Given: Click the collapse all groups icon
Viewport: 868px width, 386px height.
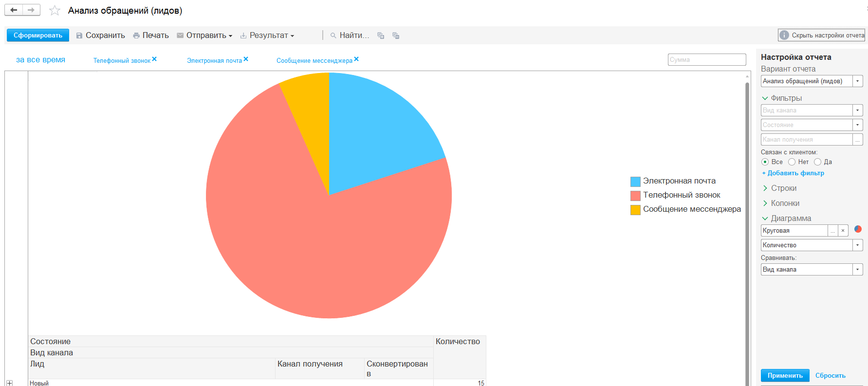Looking at the screenshot, I should 396,36.
